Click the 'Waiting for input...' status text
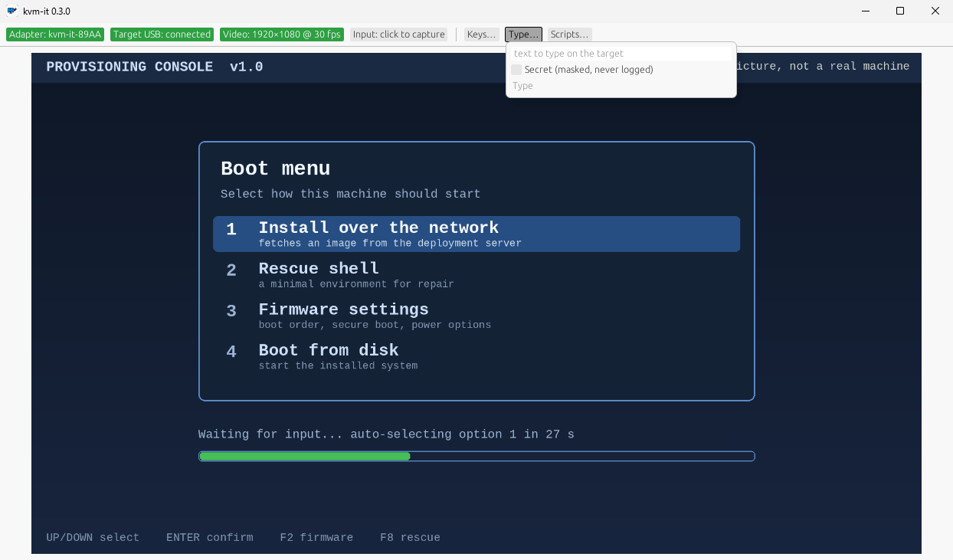953x560 pixels. point(386,434)
